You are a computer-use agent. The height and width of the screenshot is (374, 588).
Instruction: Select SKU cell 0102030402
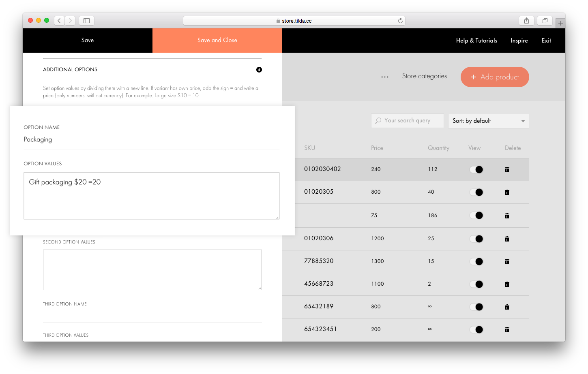322,169
